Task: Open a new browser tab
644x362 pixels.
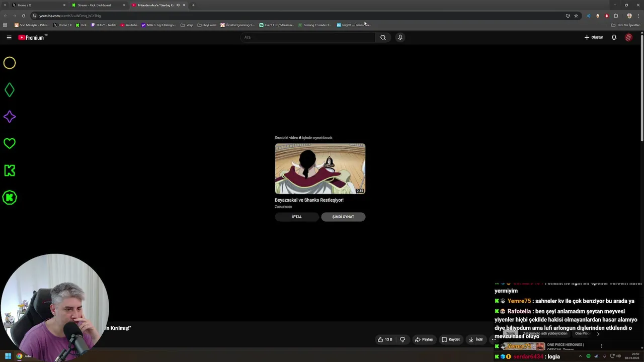Action: (x=193, y=5)
